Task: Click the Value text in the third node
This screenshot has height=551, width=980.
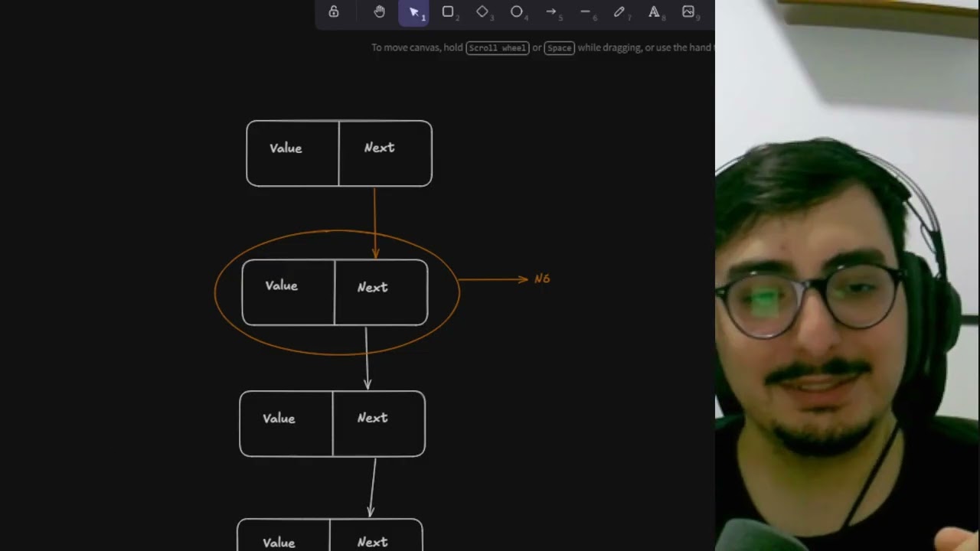Action: click(279, 419)
